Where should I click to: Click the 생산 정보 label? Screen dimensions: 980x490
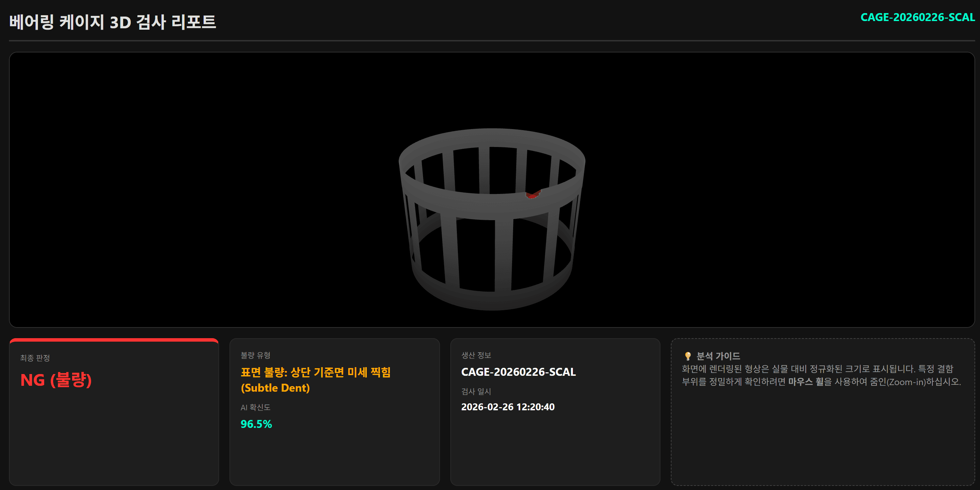click(476, 355)
